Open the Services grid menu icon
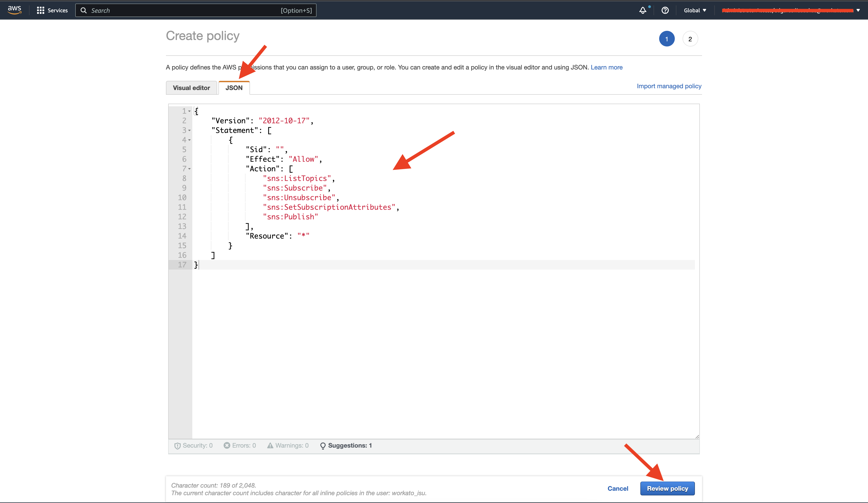Viewport: 868px width, 503px height. tap(40, 10)
